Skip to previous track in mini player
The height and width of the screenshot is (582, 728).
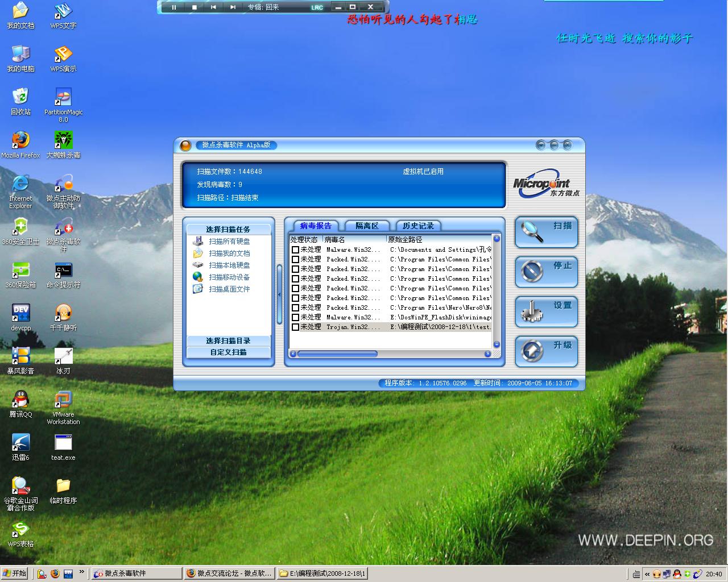(213, 7)
